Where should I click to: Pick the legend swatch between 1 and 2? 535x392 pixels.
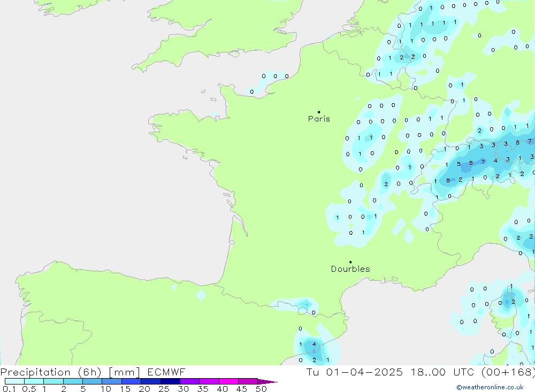tap(53, 381)
